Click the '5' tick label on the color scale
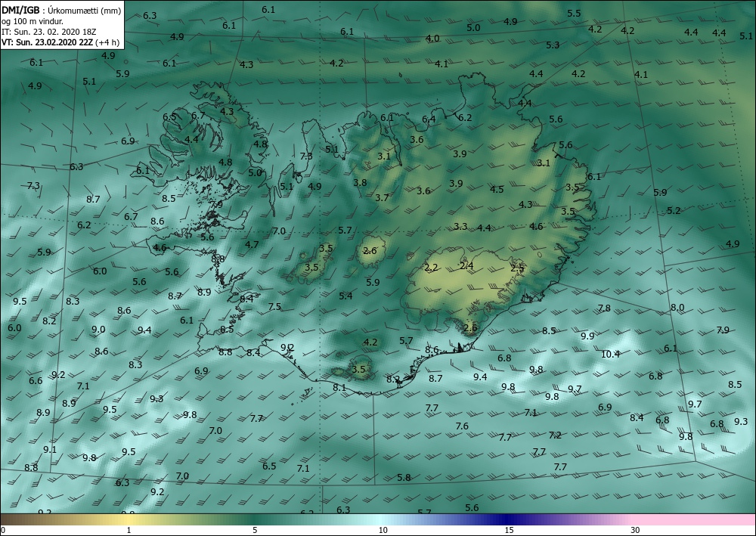756x536 pixels. coord(255,530)
